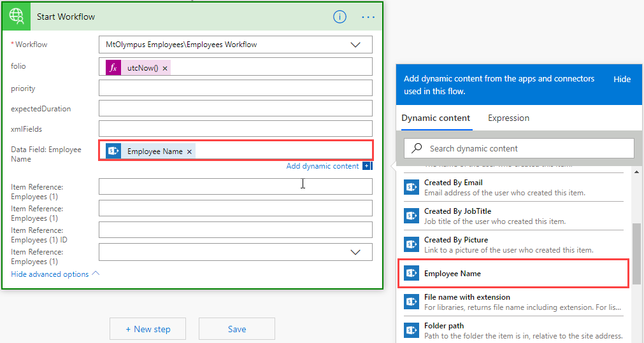
Task: Click the New step button
Action: pos(148,329)
